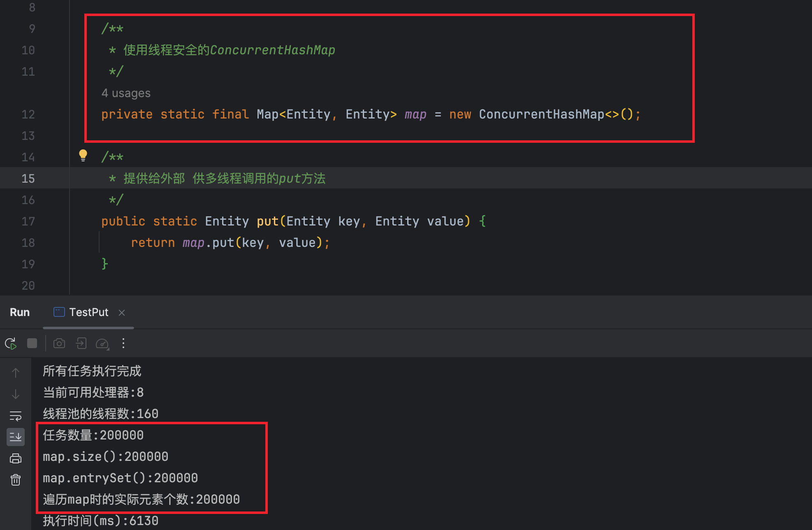812x530 pixels.
Task: Click the yellow lightbulb intention icon
Action: point(83,155)
